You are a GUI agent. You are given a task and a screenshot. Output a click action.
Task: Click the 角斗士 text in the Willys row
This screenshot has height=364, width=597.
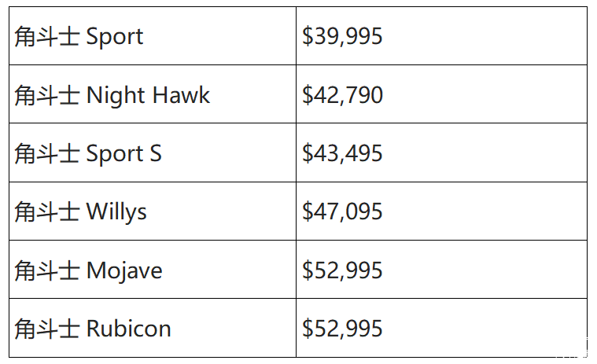[x=46, y=211]
